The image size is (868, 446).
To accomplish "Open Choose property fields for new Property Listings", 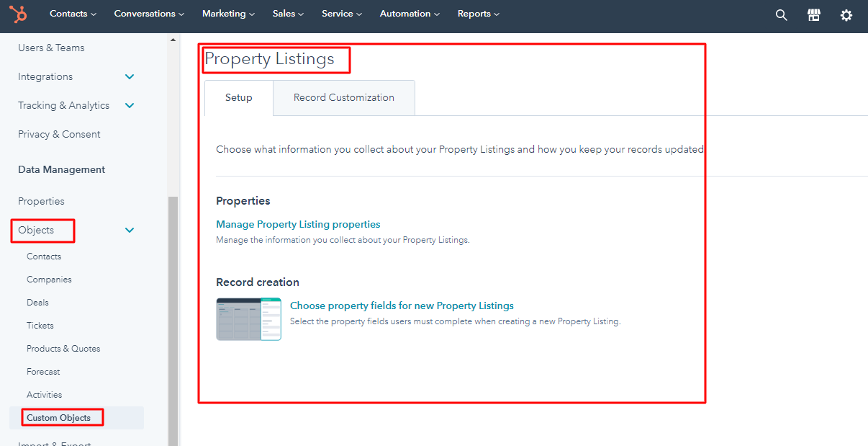I will pos(402,305).
